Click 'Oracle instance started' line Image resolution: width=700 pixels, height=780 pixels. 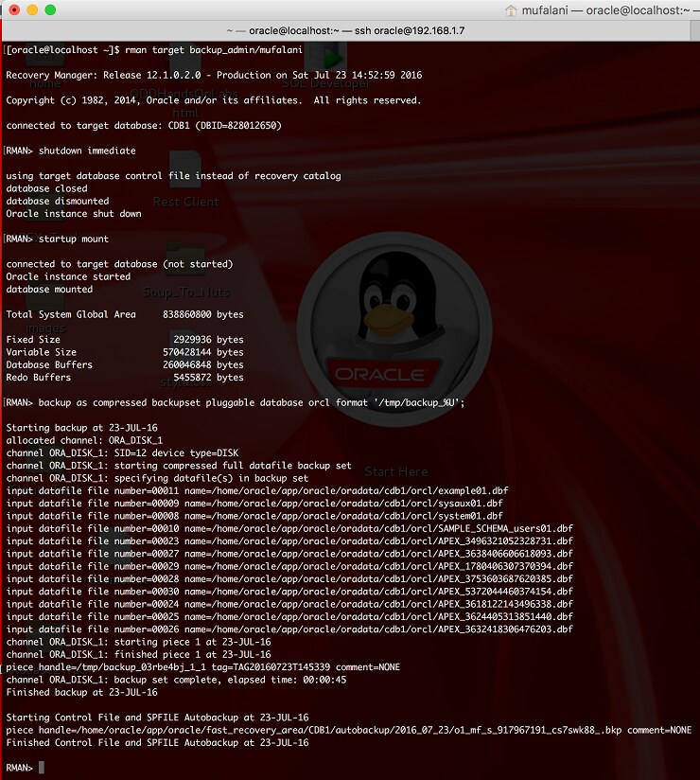click(68, 276)
